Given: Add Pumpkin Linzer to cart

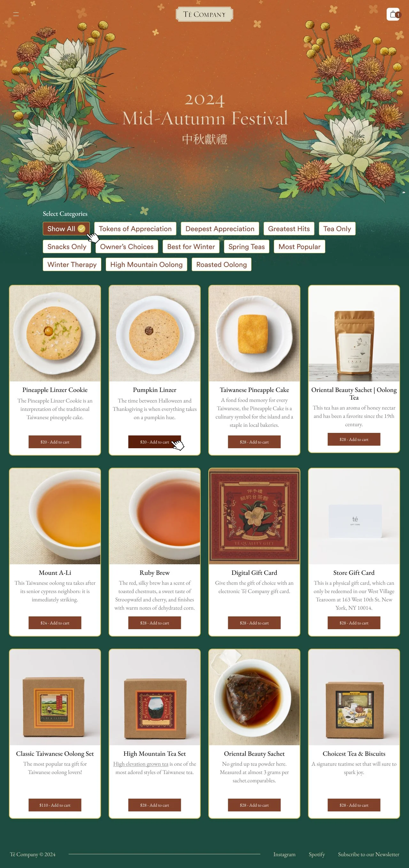Looking at the screenshot, I should pos(154,442).
